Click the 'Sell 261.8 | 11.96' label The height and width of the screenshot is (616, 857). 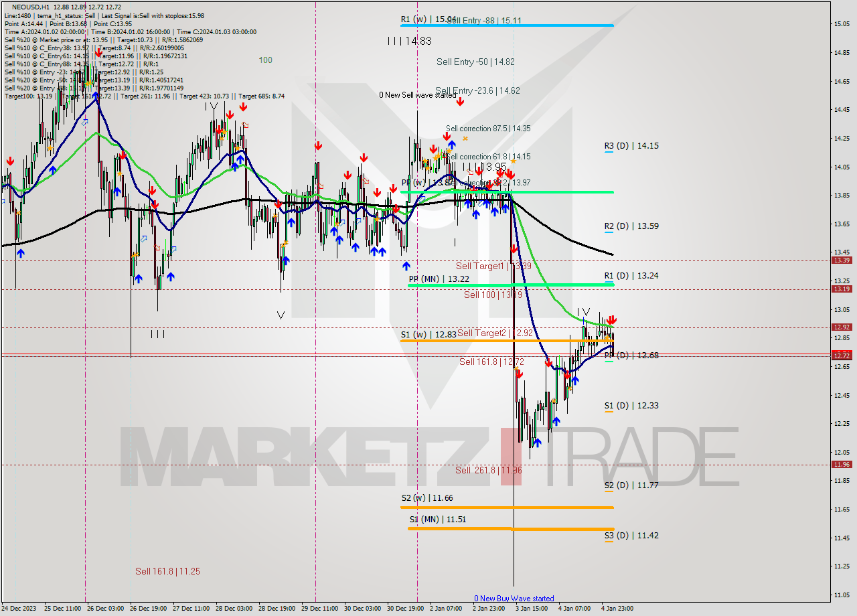click(488, 470)
